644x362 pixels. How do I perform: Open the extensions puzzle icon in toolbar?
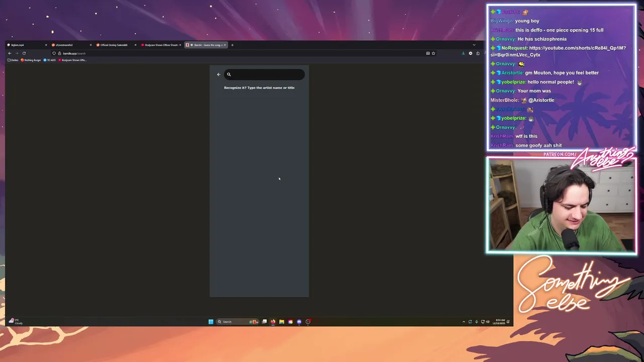click(477, 53)
